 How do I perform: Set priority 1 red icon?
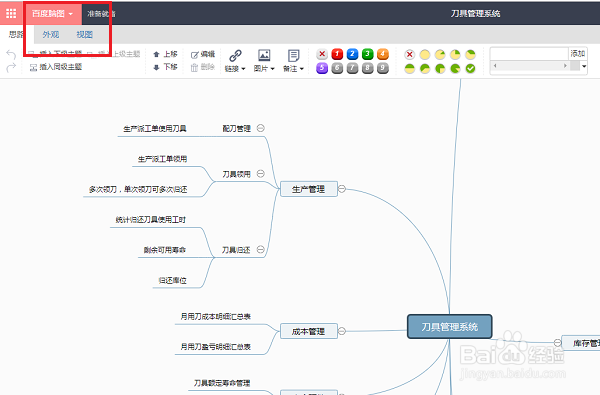coord(337,54)
